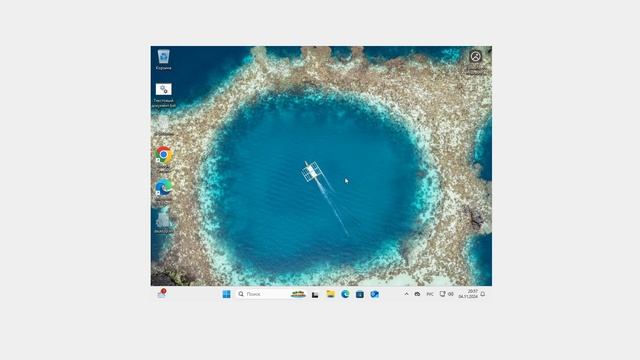Select the Microsoft Edge desktop shortcut
Viewport: 640px width, 360px height.
[x=163, y=191]
